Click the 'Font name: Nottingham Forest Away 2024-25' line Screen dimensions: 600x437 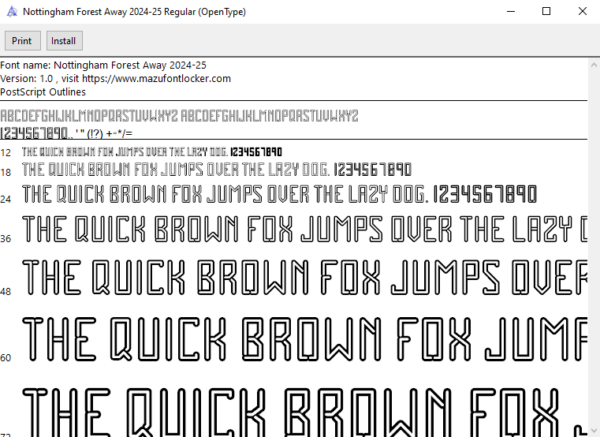[103, 65]
